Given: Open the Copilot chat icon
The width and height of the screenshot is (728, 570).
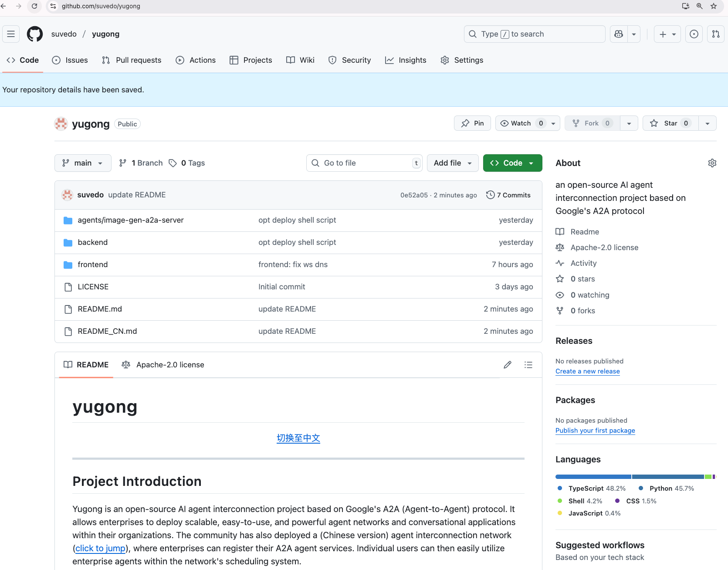Looking at the screenshot, I should 619,34.
